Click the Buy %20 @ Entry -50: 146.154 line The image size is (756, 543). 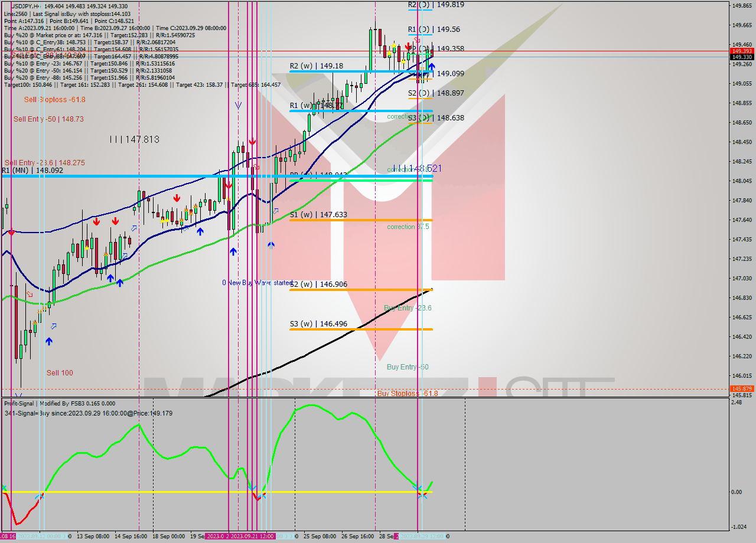[x=88, y=70]
